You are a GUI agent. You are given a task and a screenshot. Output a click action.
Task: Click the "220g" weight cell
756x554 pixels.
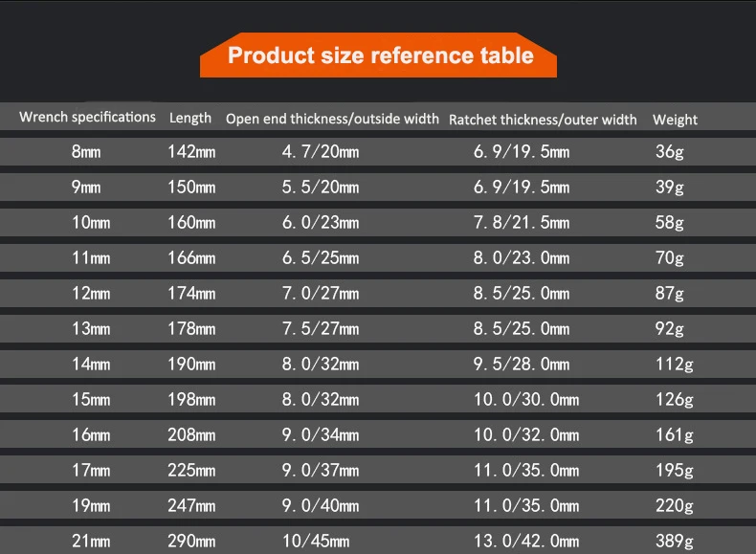click(x=675, y=506)
